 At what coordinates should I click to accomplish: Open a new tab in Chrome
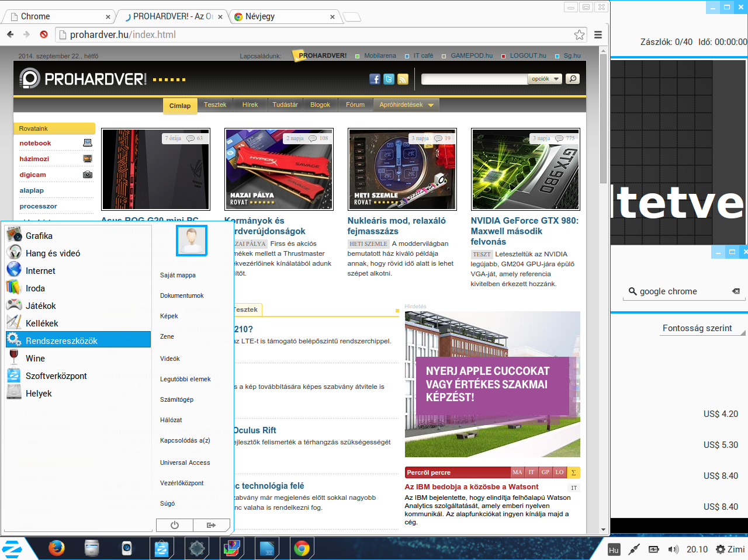click(352, 17)
